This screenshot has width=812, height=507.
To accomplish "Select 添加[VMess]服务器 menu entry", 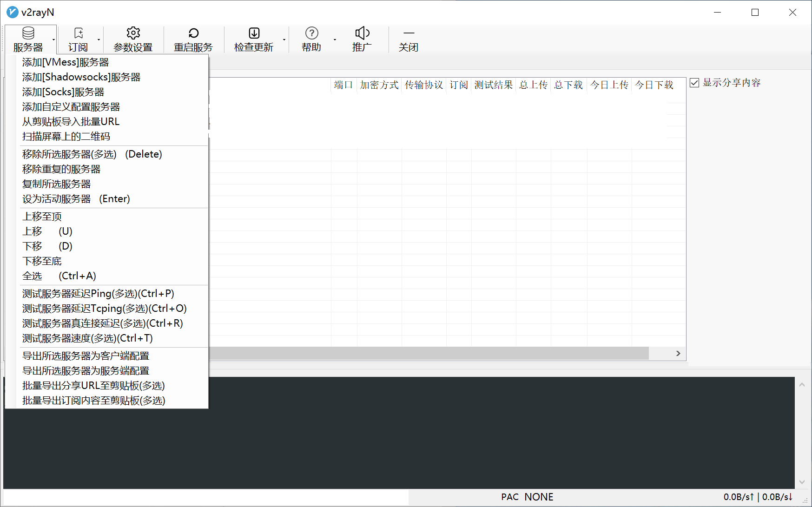I will (x=112, y=62).
